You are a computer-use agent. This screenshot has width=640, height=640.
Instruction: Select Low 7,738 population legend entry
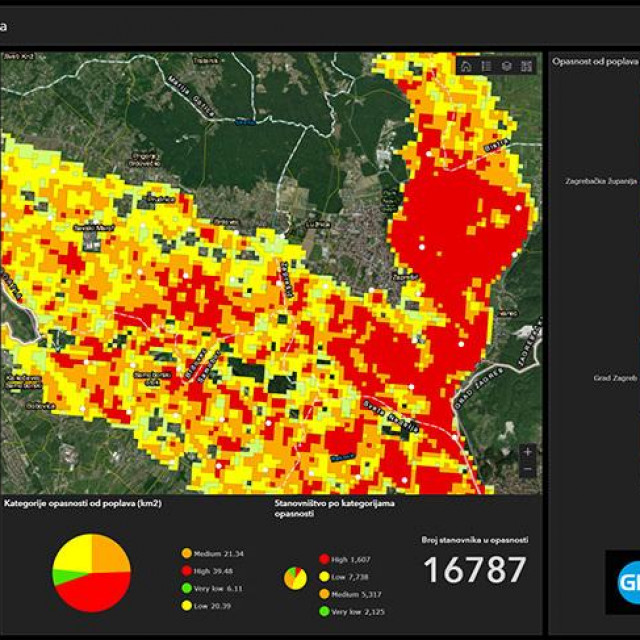coord(343,577)
